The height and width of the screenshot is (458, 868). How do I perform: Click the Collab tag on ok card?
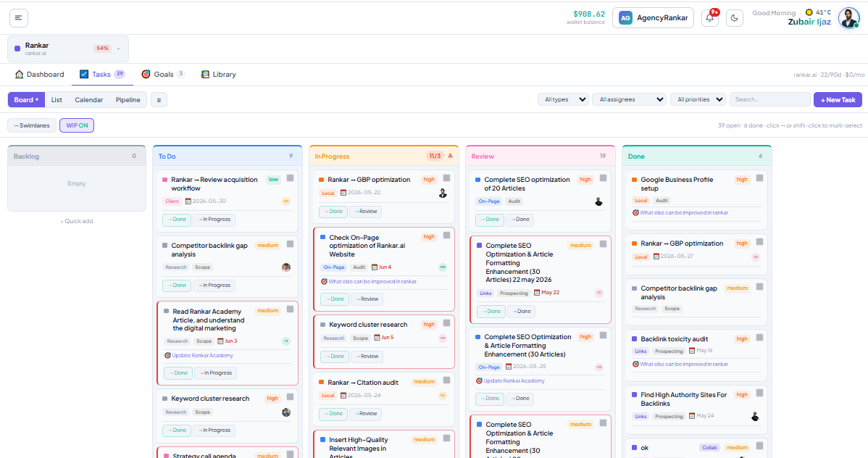tap(709, 447)
